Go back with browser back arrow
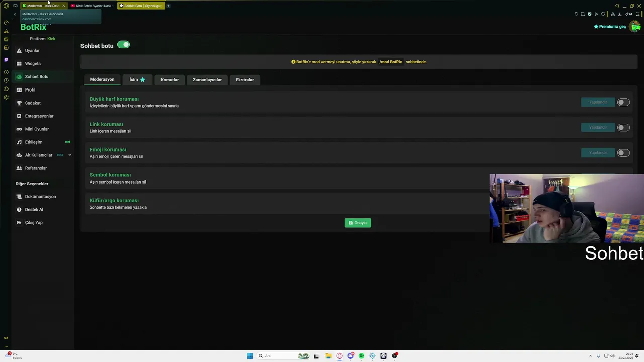The height and width of the screenshot is (362, 644). coord(15,14)
